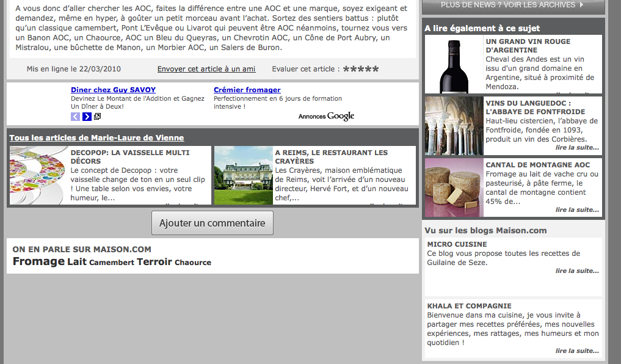
Task: Click the next ad arrow icon
Action: point(87,117)
